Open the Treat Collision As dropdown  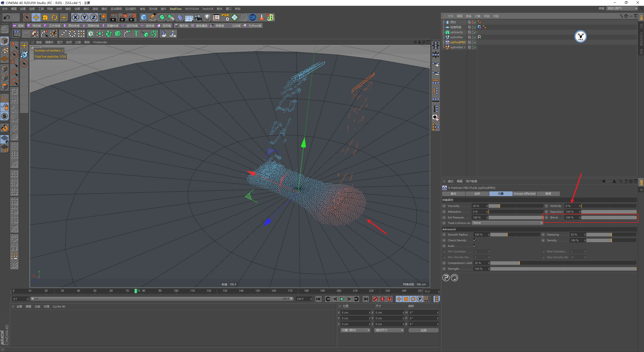pyautogui.click(x=507, y=223)
